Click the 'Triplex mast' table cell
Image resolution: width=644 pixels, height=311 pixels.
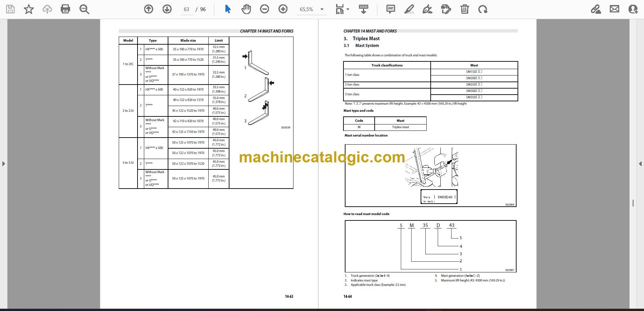[400, 127]
